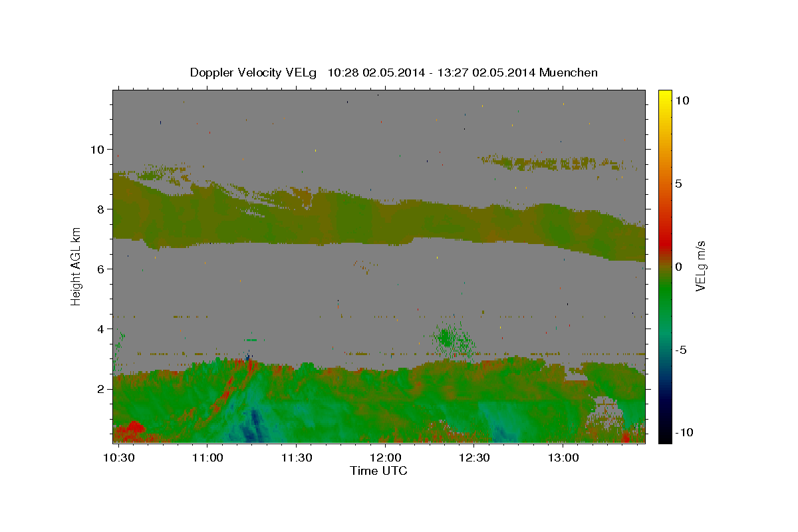
Task: Click the "Height AGL km" axis label
Action: tap(76, 266)
